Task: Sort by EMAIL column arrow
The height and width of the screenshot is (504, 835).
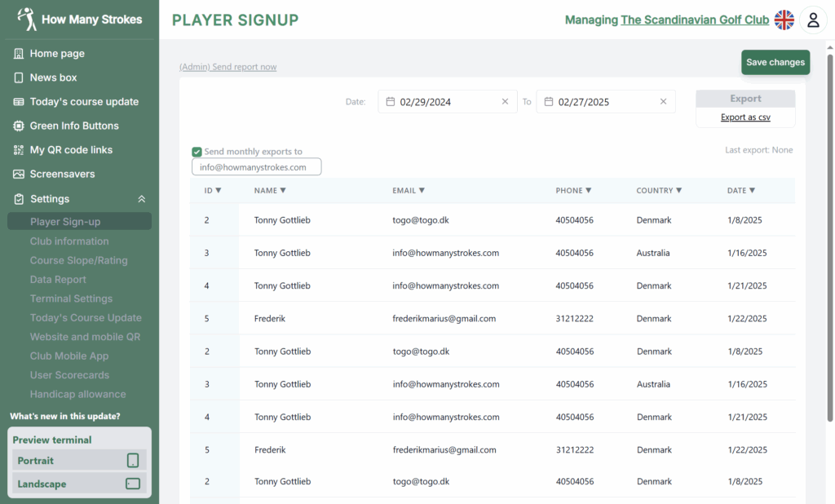Action: (422, 190)
